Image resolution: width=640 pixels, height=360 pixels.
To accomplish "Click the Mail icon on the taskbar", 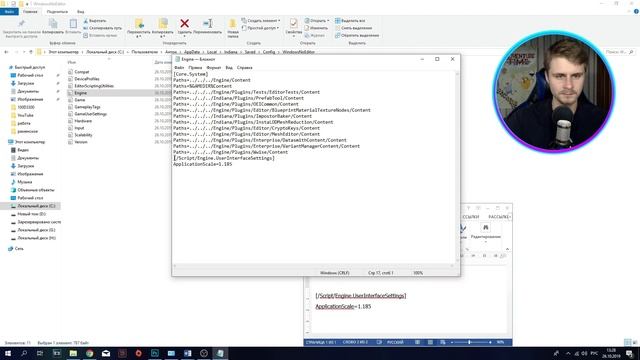I will tap(106, 353).
